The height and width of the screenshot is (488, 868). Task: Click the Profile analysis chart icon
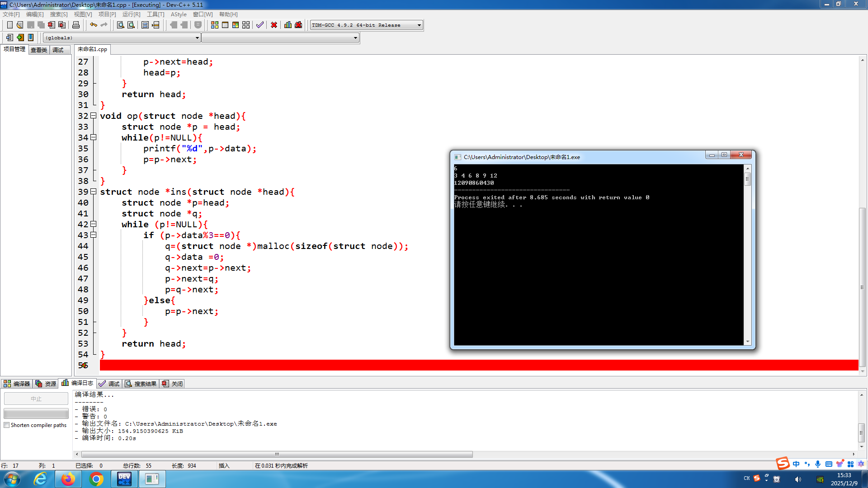pyautogui.click(x=288, y=25)
